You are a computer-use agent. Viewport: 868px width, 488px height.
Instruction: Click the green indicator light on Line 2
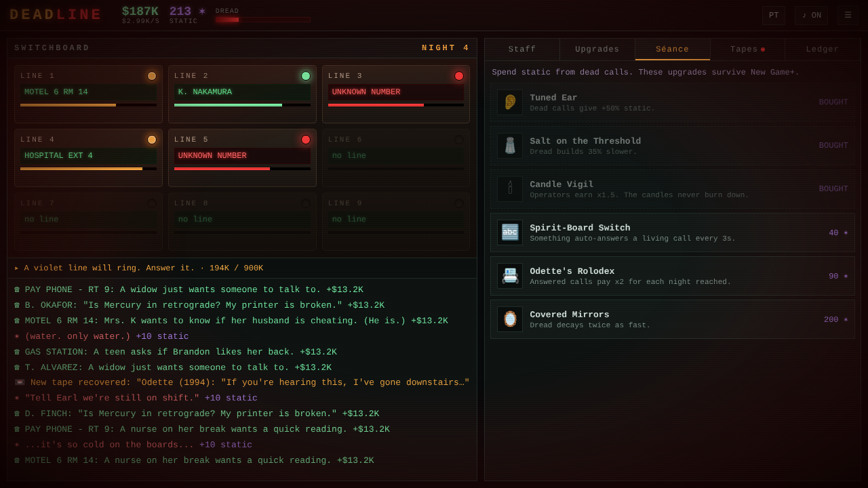point(306,76)
